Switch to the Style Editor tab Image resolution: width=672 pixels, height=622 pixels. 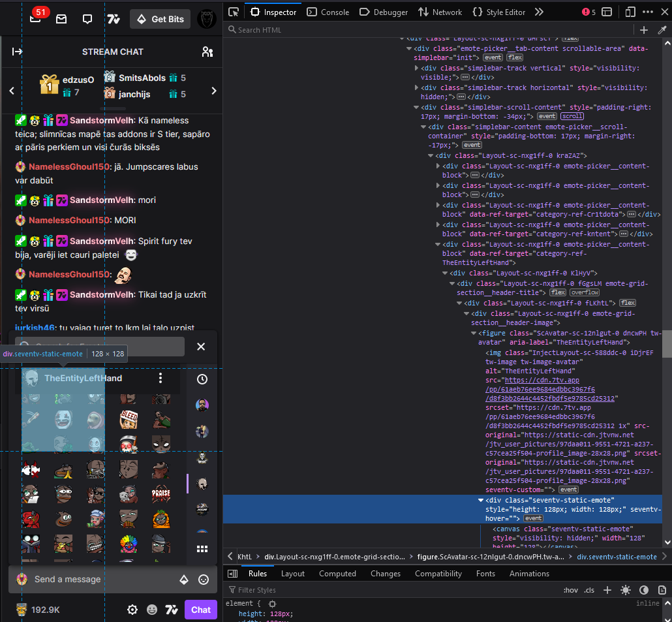499,12
